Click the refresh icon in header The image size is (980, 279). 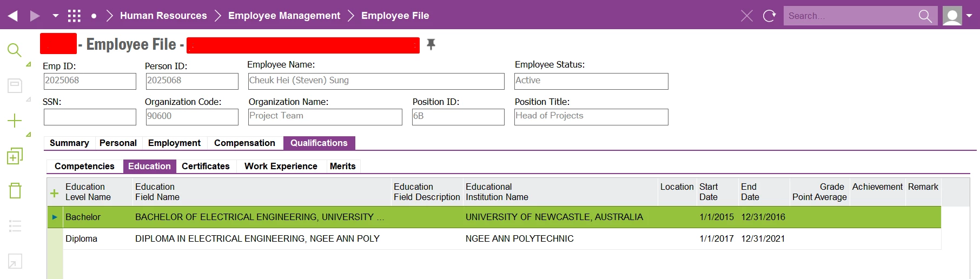click(x=769, y=16)
